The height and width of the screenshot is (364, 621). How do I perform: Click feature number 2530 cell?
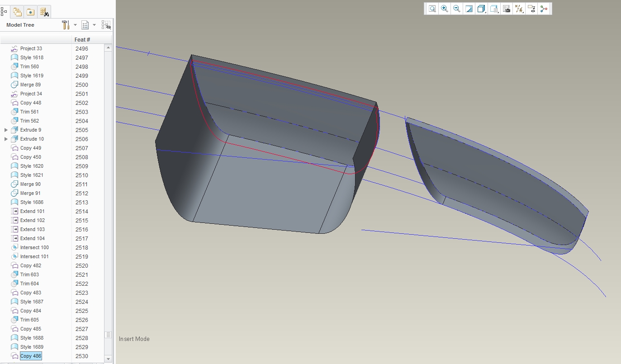tap(82, 356)
